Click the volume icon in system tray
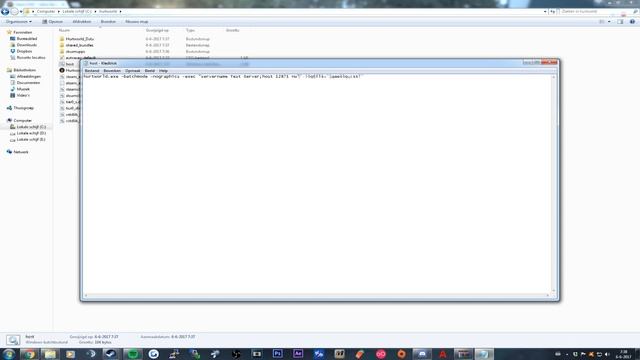The width and height of the screenshot is (640, 360). click(x=607, y=354)
